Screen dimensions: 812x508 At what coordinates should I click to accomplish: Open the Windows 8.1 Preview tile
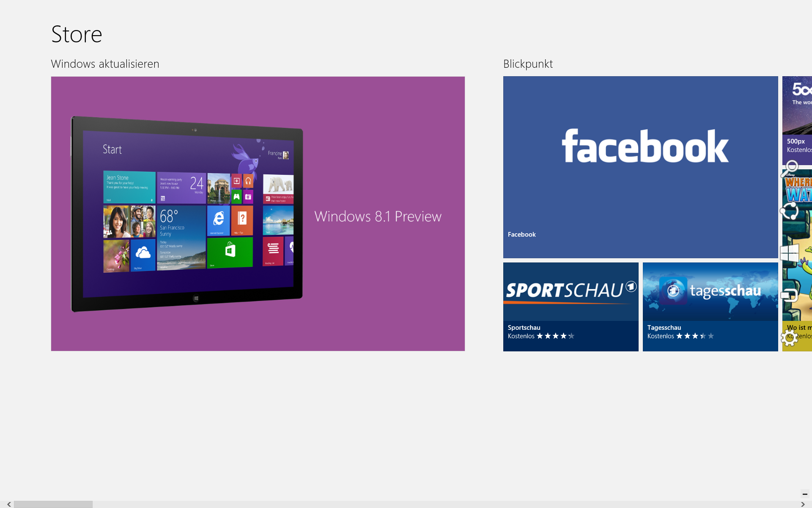pyautogui.click(x=258, y=214)
